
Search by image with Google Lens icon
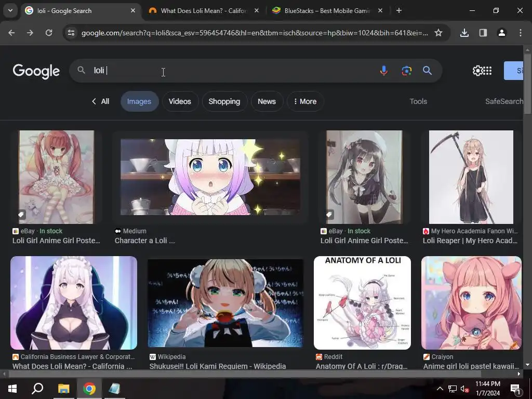point(406,71)
